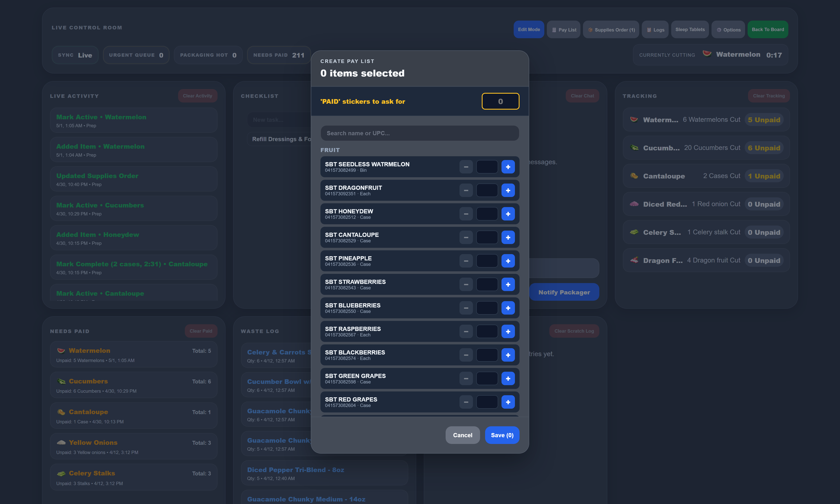Click quantity box for SBT Pineapple
This screenshot has height=504, width=840.
tap(487, 261)
